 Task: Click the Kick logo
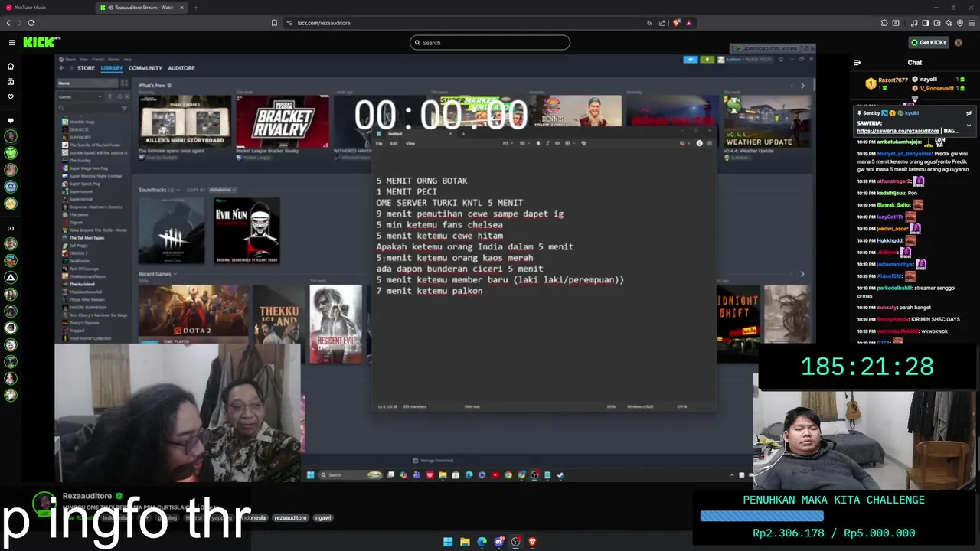(41, 43)
